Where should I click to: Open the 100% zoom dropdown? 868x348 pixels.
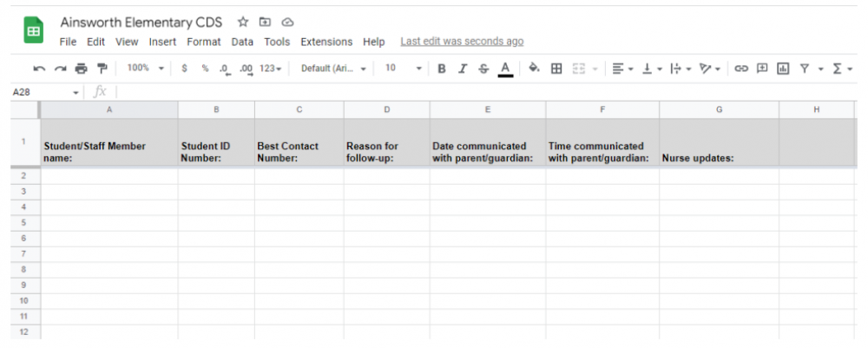point(146,68)
